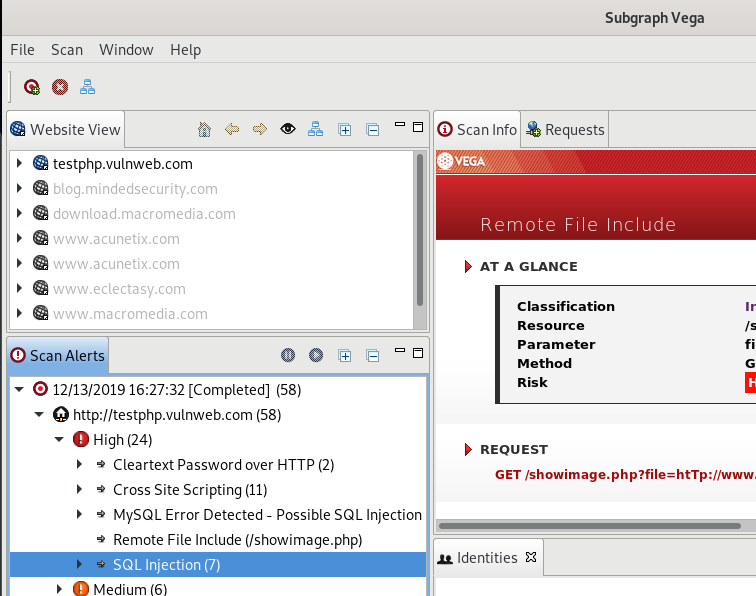Screen dimensions: 756x596
Task: Select the Identities tab
Action: pos(487,557)
